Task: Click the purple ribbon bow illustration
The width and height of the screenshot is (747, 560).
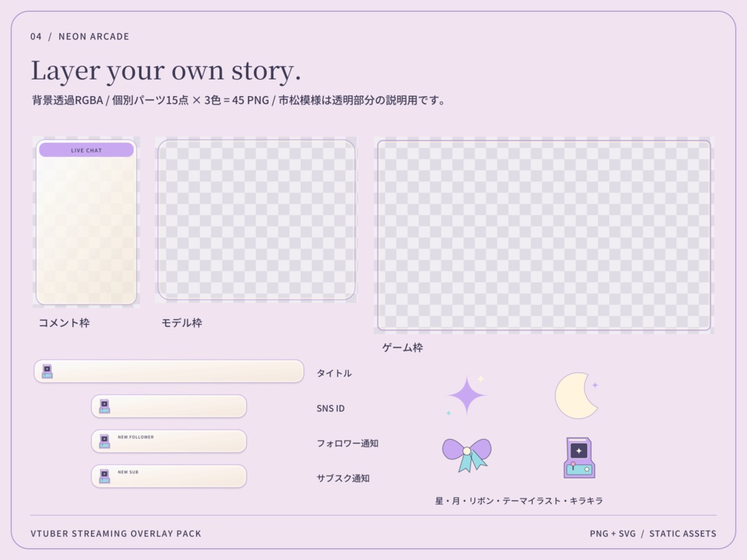Action: pyautogui.click(x=467, y=455)
